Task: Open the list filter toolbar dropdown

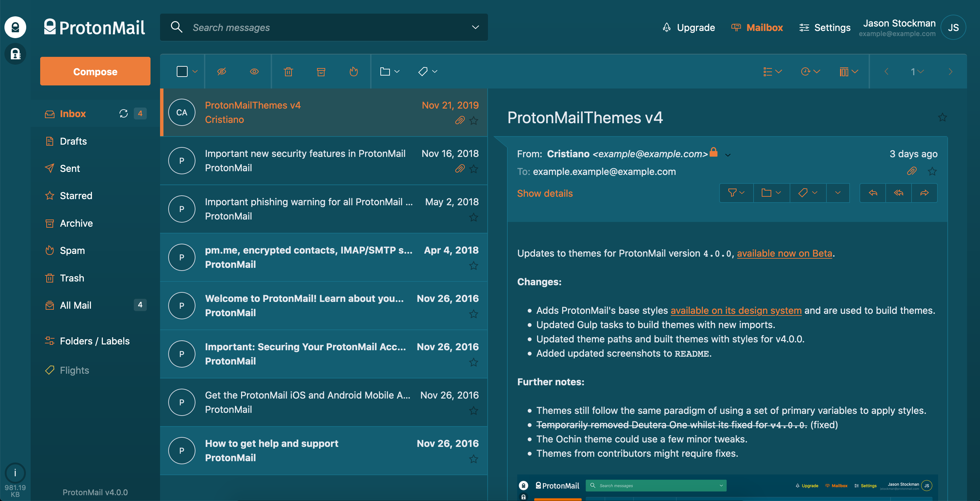Action: pos(773,71)
